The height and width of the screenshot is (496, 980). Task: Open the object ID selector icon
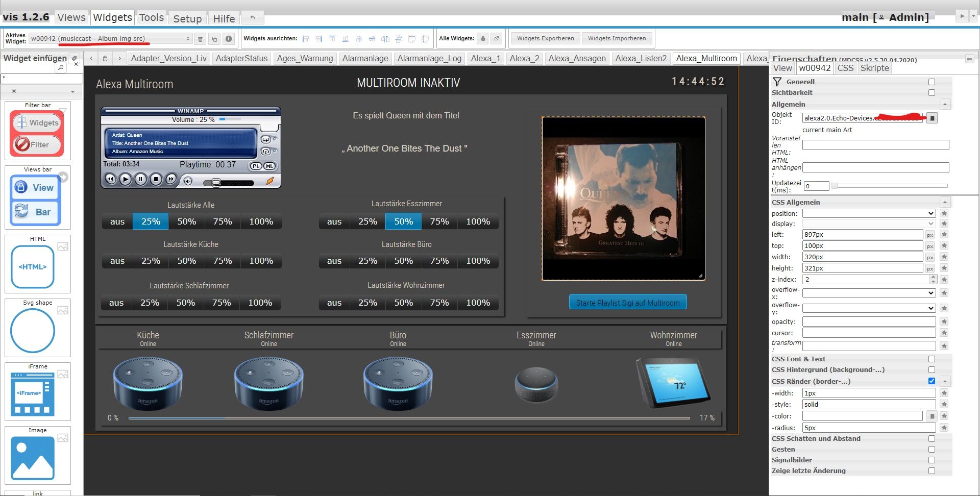[x=932, y=118]
